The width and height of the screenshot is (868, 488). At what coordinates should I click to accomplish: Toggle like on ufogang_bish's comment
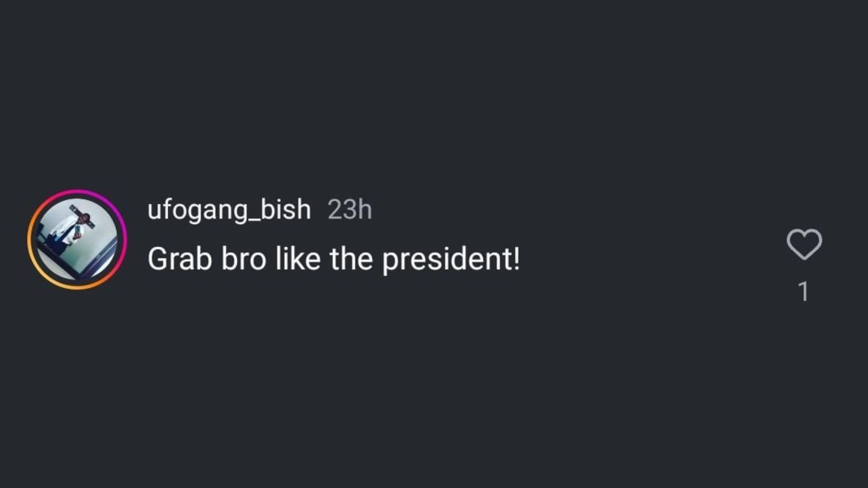pos(804,244)
